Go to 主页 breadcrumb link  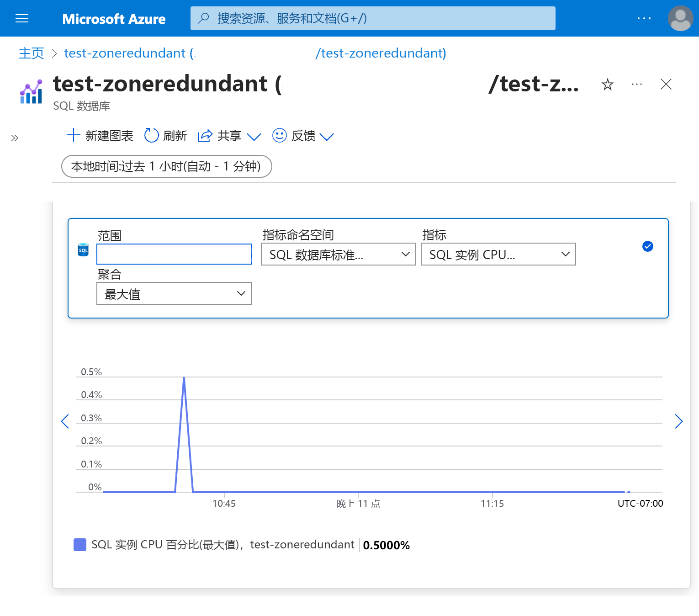(x=31, y=53)
